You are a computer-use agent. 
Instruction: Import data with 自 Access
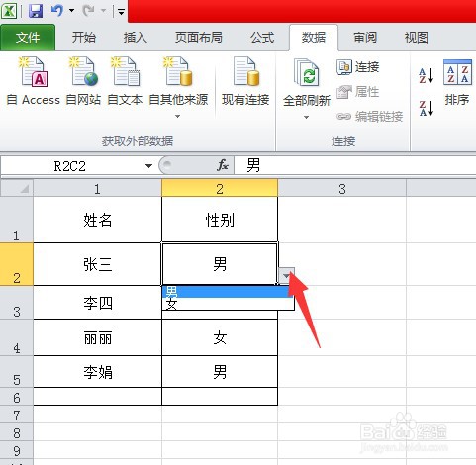(34, 81)
